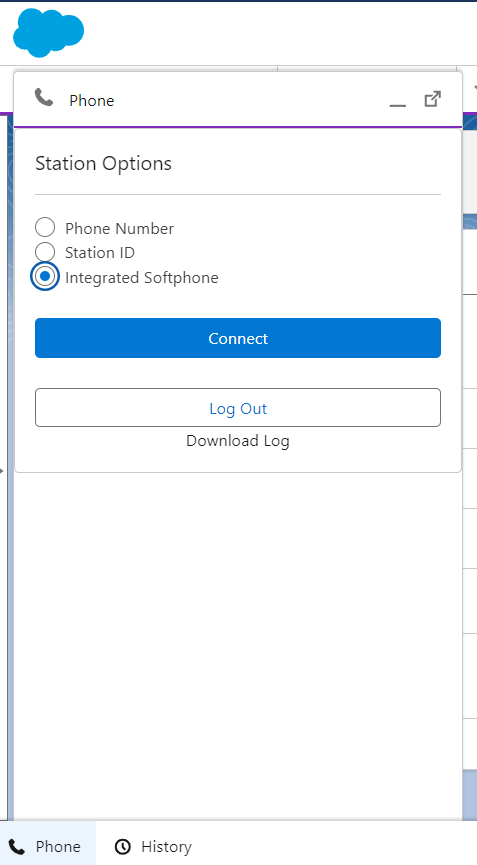The width and height of the screenshot is (477, 865).
Task: Click the Station Options heading
Action: [x=104, y=163]
